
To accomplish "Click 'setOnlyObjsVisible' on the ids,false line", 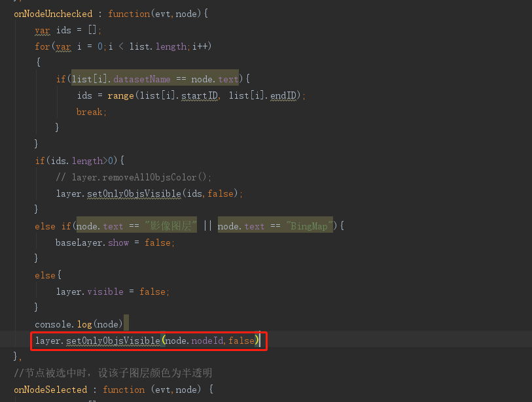I will pyautogui.click(x=134, y=194).
